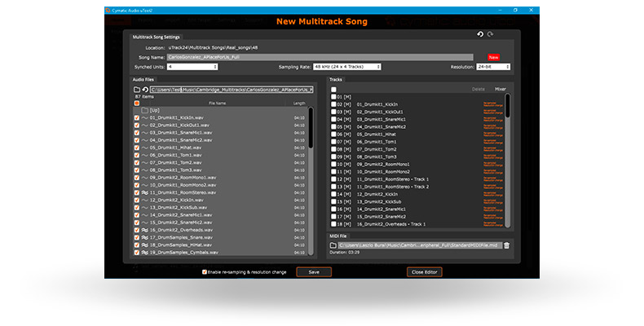Delete MIDI file with trash icon
The height and width of the screenshot is (326, 644).
(x=506, y=245)
